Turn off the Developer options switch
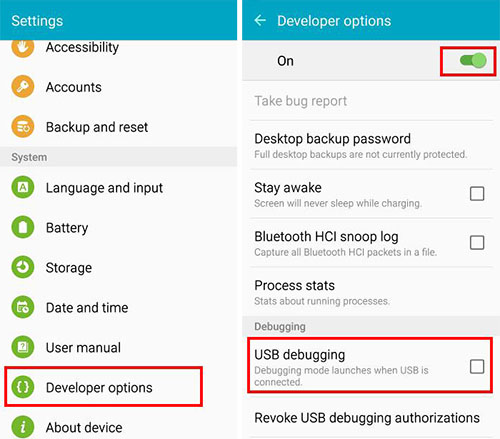 click(x=473, y=61)
